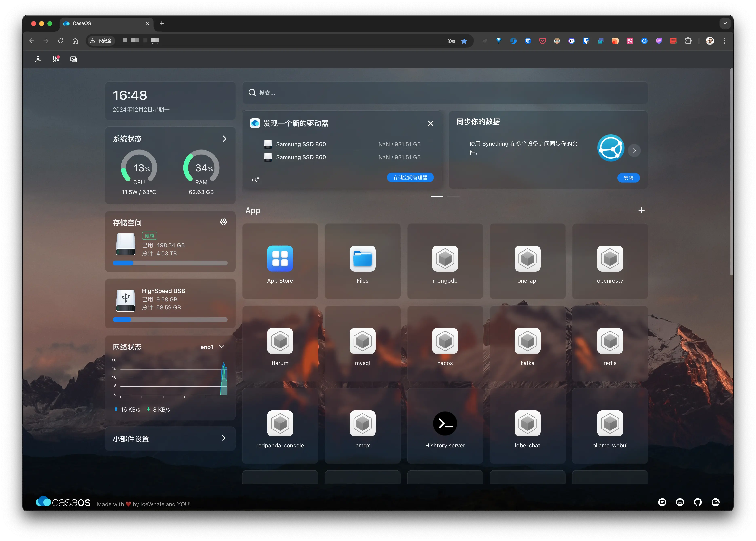The width and height of the screenshot is (756, 541).
Task: Click storage settings gear icon
Action: [223, 222]
